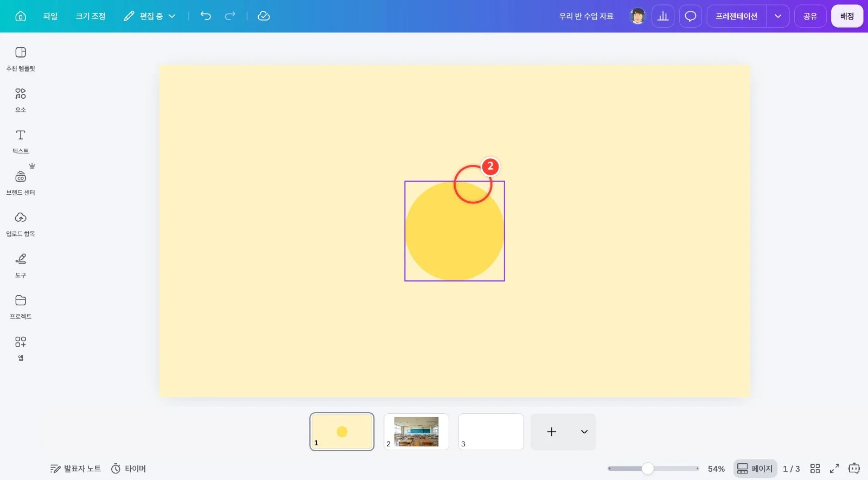Select the yellow circle on canvas

point(455,231)
